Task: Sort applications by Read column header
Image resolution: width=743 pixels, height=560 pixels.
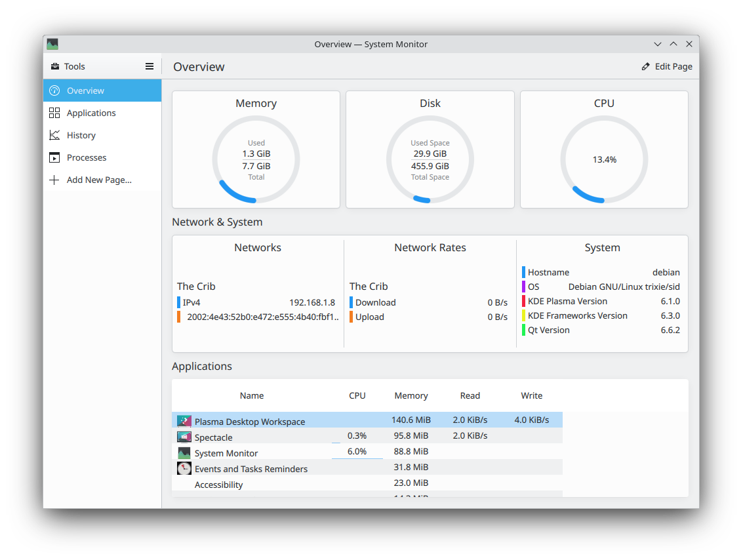Action: tap(470, 395)
